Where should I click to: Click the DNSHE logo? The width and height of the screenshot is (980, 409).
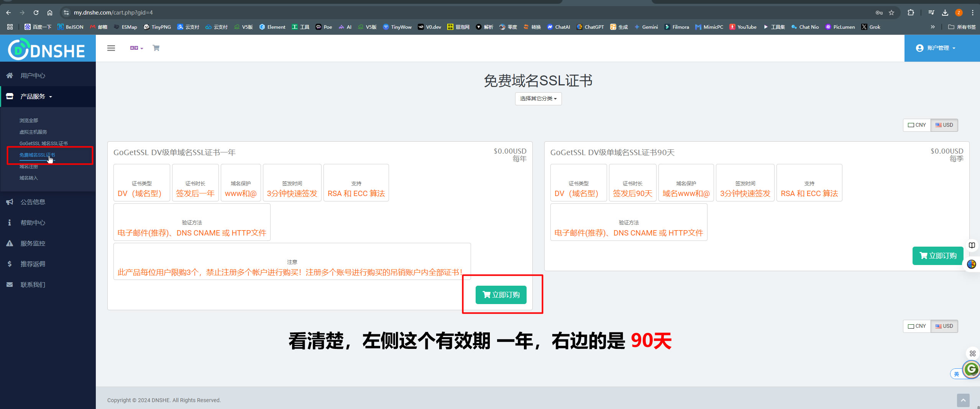pyautogui.click(x=47, y=49)
